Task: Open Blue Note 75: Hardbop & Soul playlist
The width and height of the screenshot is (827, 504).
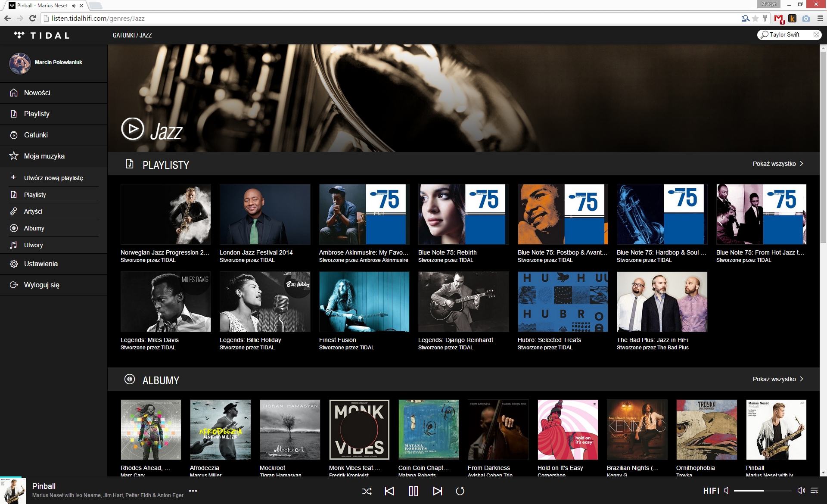Action: 662,215
